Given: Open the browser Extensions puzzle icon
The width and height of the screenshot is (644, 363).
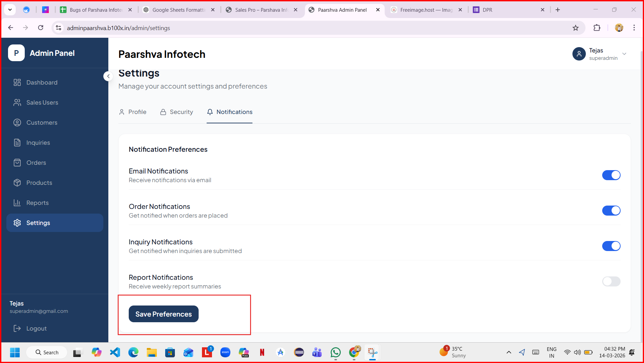Looking at the screenshot, I should coord(597,28).
